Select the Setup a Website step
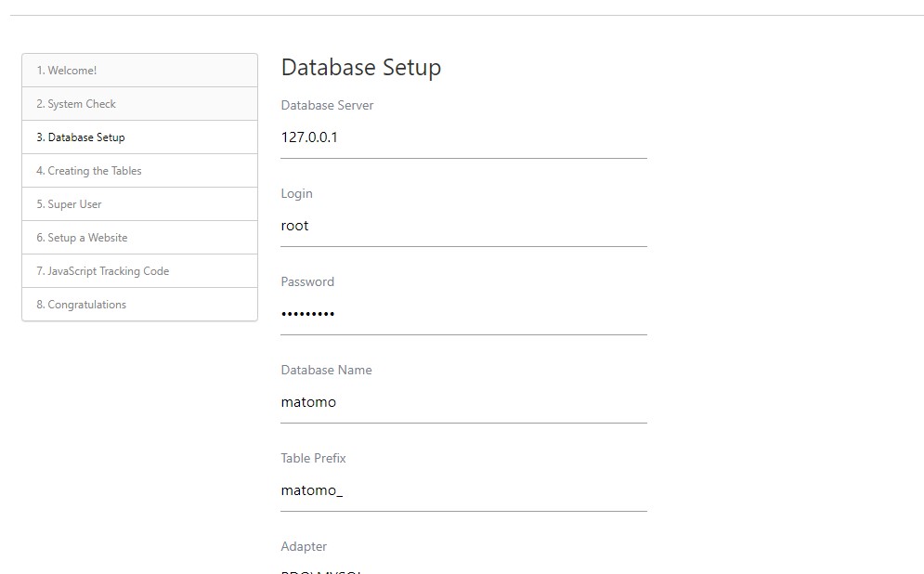 click(x=83, y=238)
